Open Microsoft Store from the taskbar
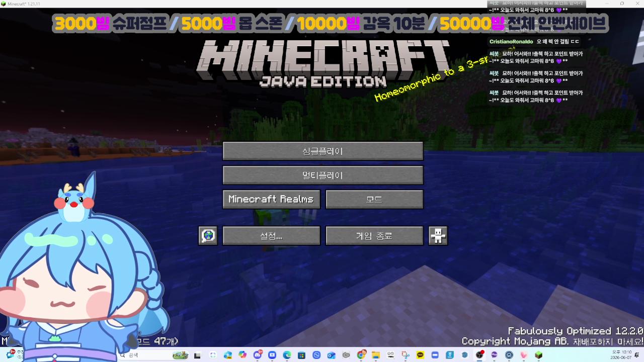 click(x=301, y=355)
